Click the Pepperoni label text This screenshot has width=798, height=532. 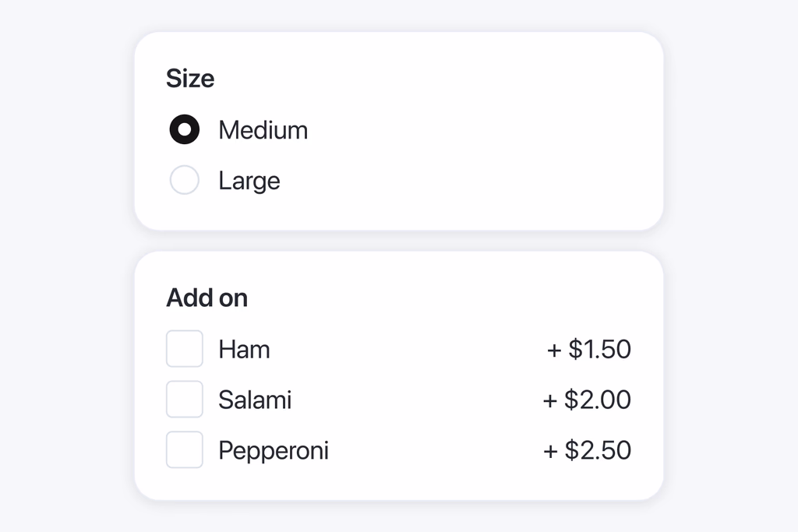point(274,450)
